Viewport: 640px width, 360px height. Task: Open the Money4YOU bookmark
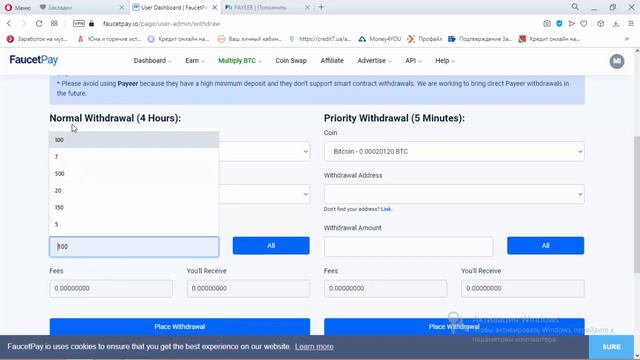(380, 39)
